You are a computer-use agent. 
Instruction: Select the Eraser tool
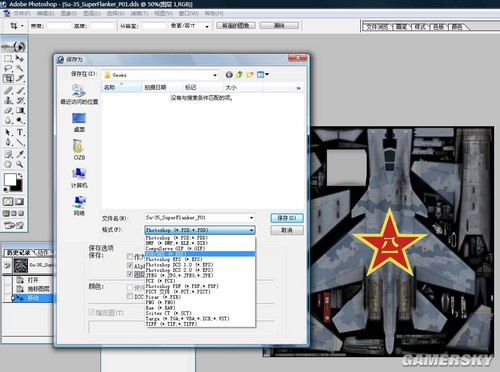(x=8, y=110)
